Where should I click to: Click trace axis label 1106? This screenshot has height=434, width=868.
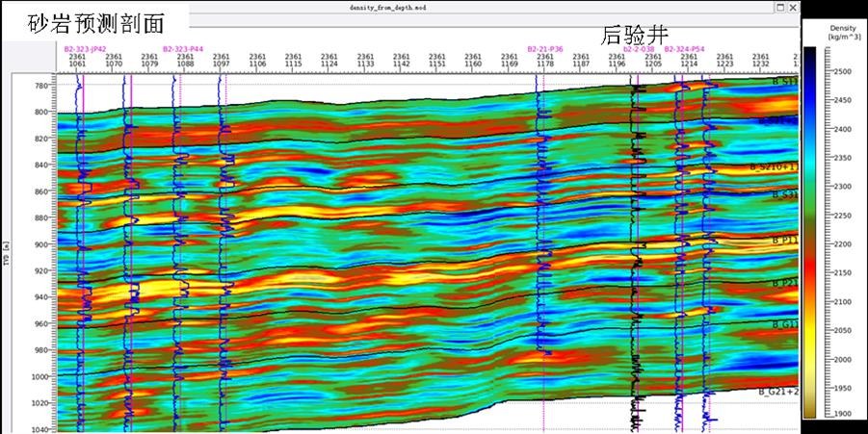(x=257, y=64)
